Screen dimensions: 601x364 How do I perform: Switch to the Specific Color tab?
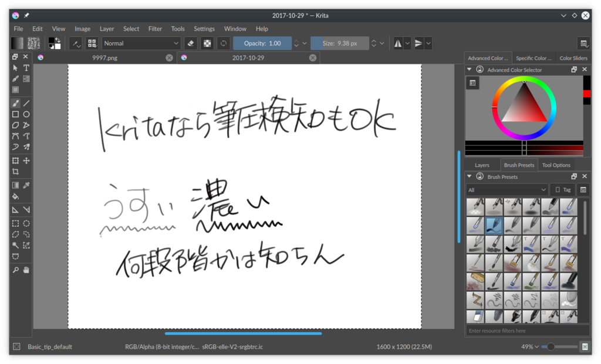coord(533,58)
